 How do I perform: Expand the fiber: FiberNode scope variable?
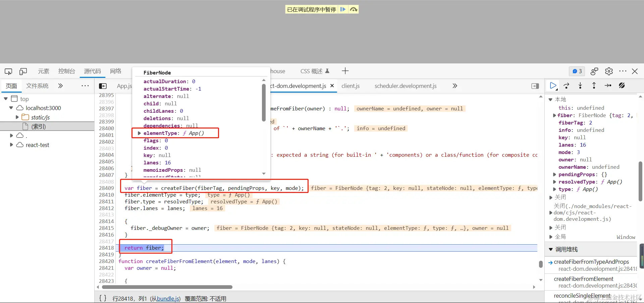(554, 115)
